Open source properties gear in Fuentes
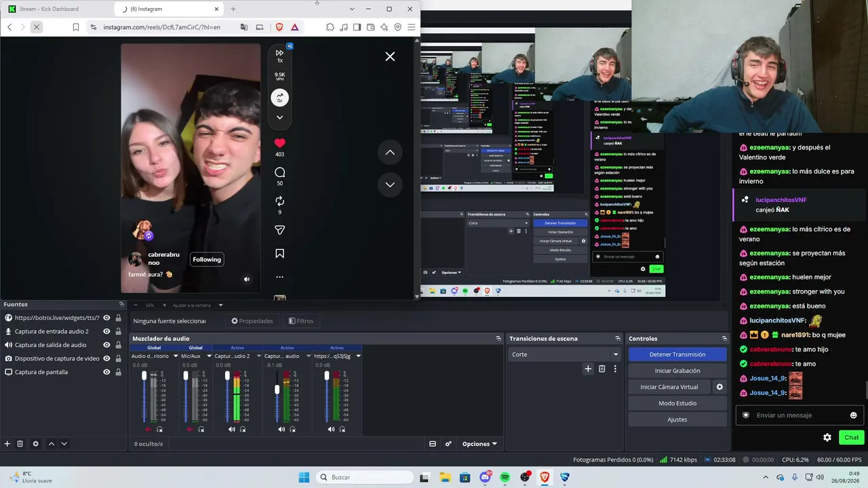Image resolution: width=868 pixels, height=488 pixels. (x=36, y=444)
